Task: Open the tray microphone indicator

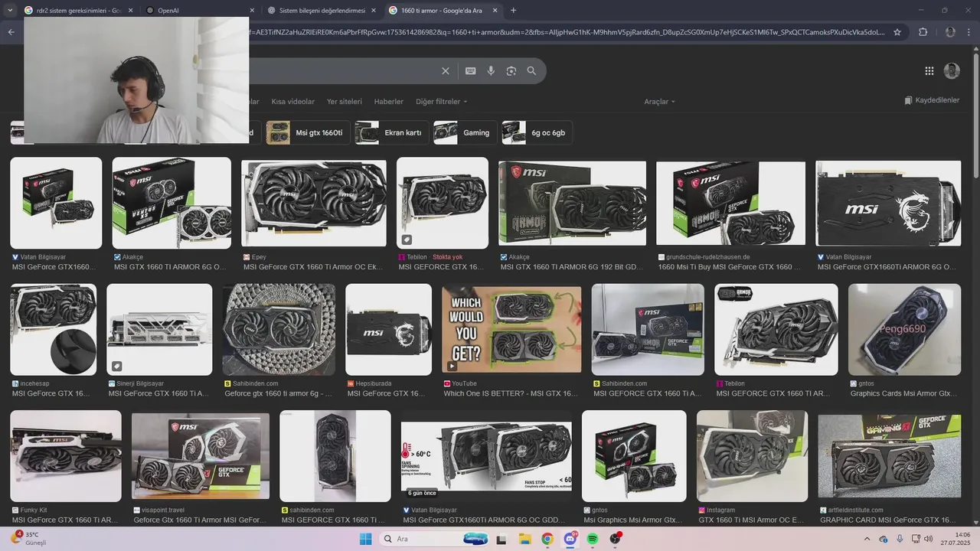Action: (x=900, y=539)
